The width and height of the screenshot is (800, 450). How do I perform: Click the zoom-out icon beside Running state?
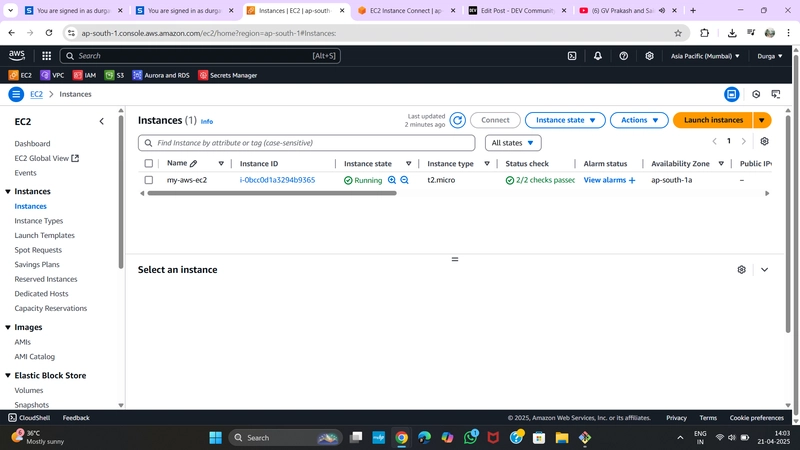[x=405, y=180]
